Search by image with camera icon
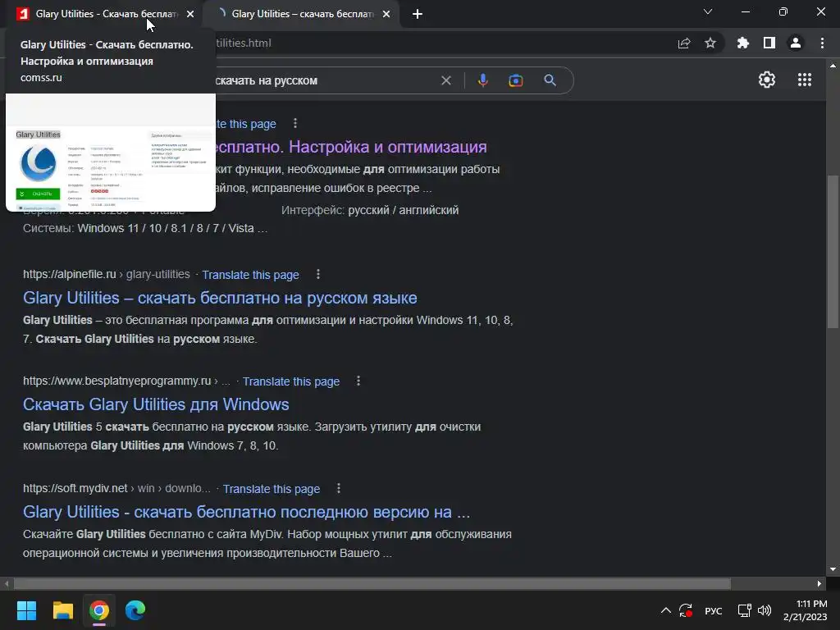Screen dimensions: 840x630 click(516, 80)
